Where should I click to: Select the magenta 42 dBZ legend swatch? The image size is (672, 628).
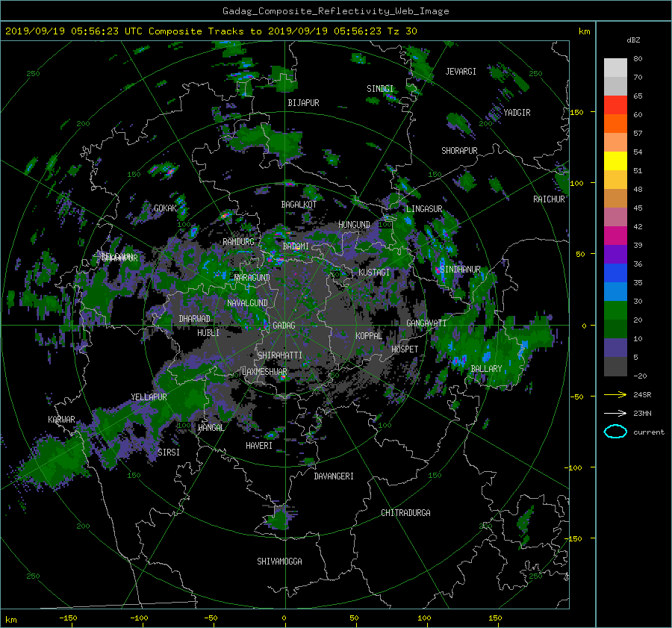tap(615, 235)
